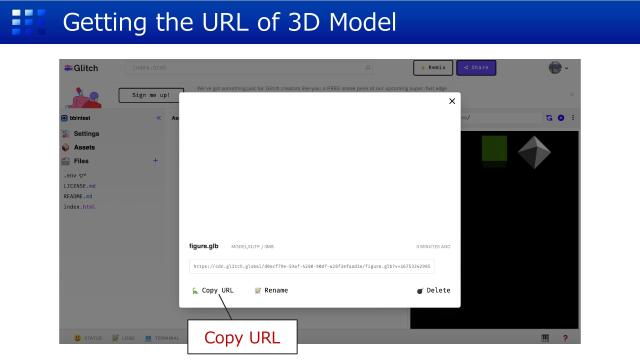Refresh the preview pane
640x360 pixels.
pos(549,118)
